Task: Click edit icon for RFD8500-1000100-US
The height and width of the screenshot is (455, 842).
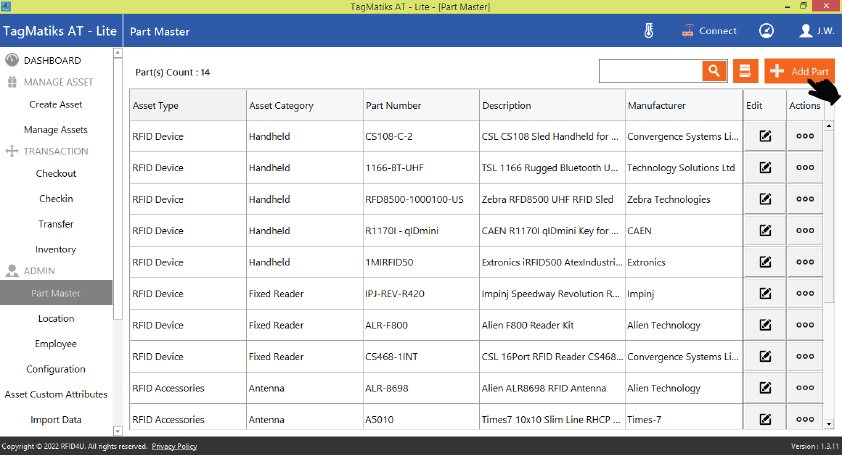Action: click(x=765, y=199)
